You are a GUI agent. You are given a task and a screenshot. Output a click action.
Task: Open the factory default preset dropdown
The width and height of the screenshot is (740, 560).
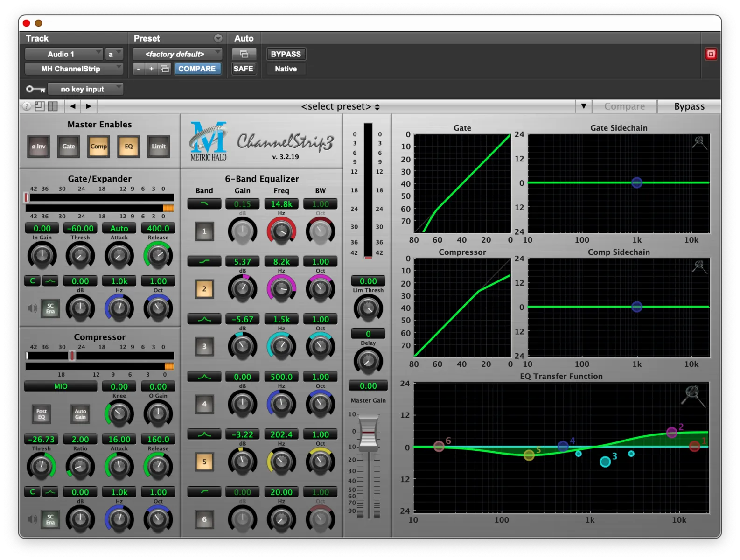click(178, 54)
